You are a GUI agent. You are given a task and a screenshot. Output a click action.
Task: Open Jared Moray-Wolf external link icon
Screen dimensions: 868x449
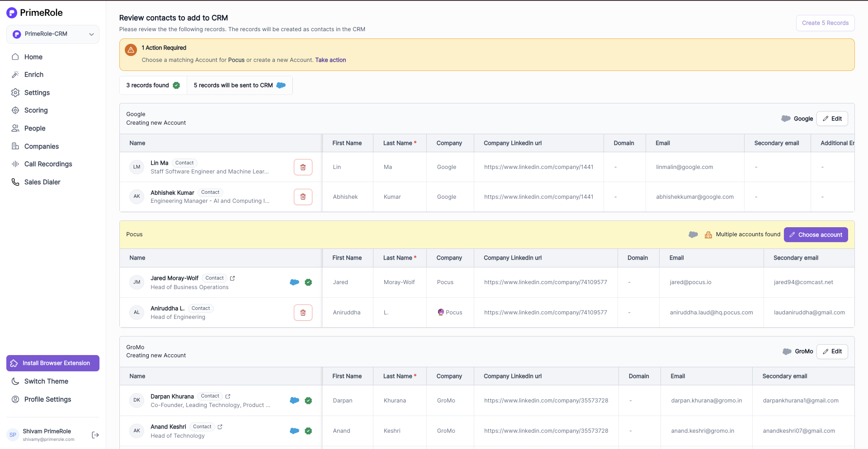click(232, 278)
